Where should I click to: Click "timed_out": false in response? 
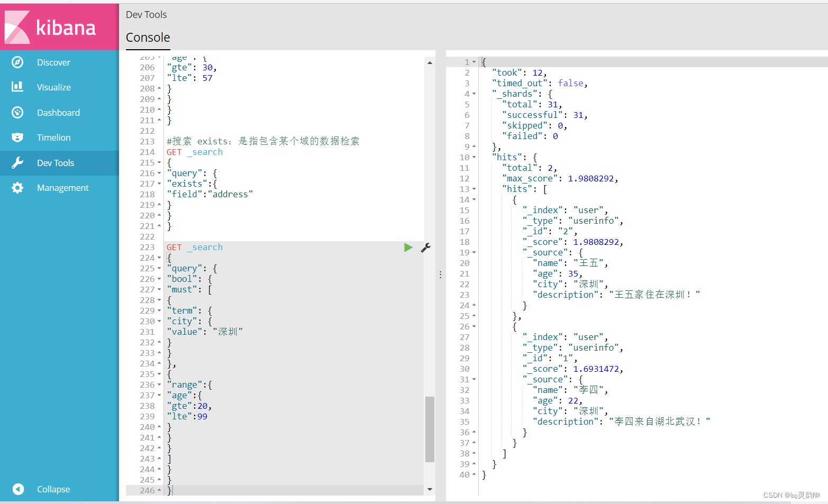coord(540,84)
